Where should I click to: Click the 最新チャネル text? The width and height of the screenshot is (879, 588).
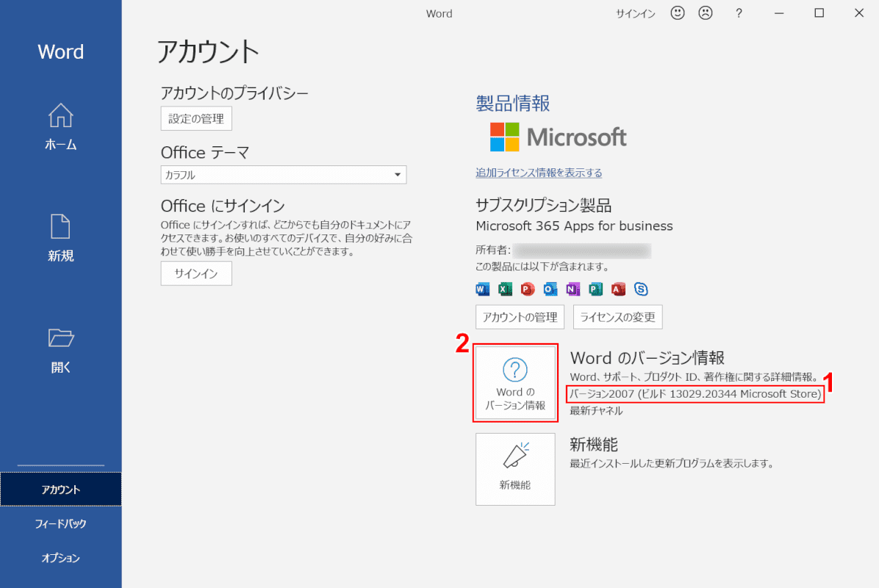pos(596,411)
